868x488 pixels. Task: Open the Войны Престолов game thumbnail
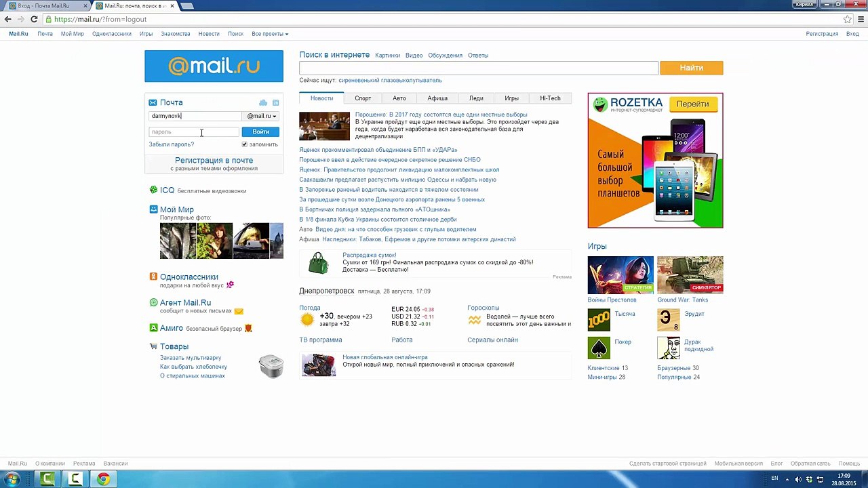coord(620,275)
